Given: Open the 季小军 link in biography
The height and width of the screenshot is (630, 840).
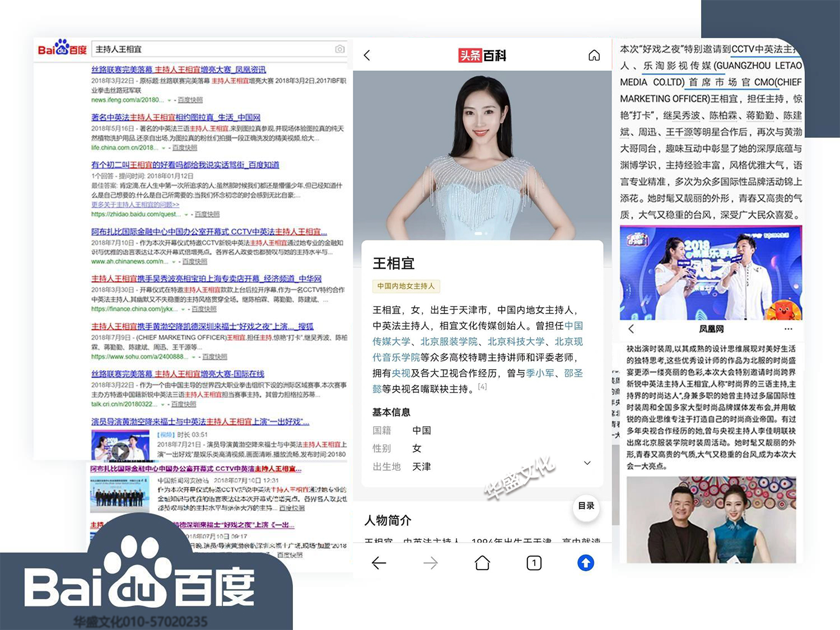Looking at the screenshot, I should pyautogui.click(x=540, y=373).
